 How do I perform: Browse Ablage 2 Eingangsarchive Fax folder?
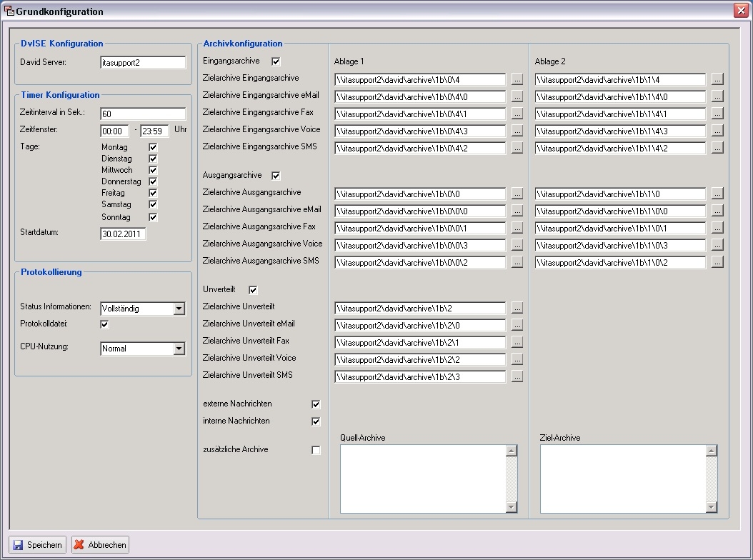pyautogui.click(x=717, y=114)
